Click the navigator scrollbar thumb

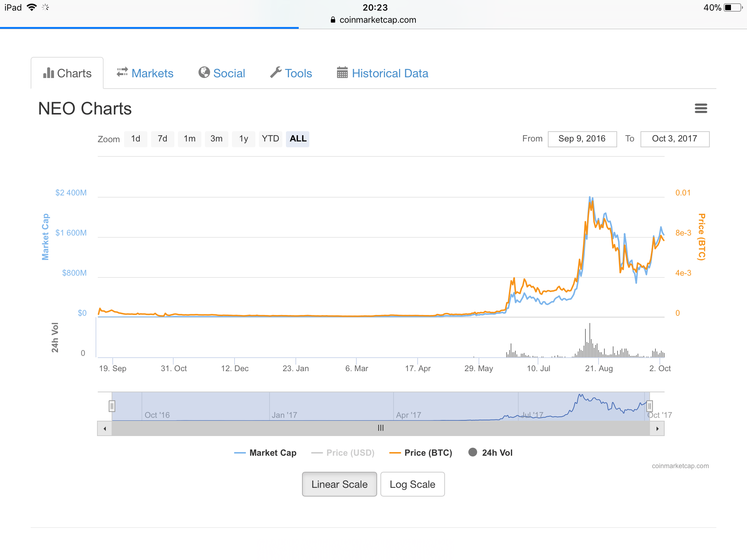pyautogui.click(x=381, y=428)
